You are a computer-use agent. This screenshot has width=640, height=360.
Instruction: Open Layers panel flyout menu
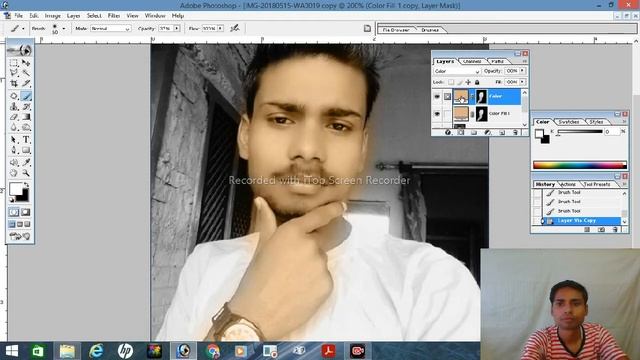pyautogui.click(x=525, y=61)
